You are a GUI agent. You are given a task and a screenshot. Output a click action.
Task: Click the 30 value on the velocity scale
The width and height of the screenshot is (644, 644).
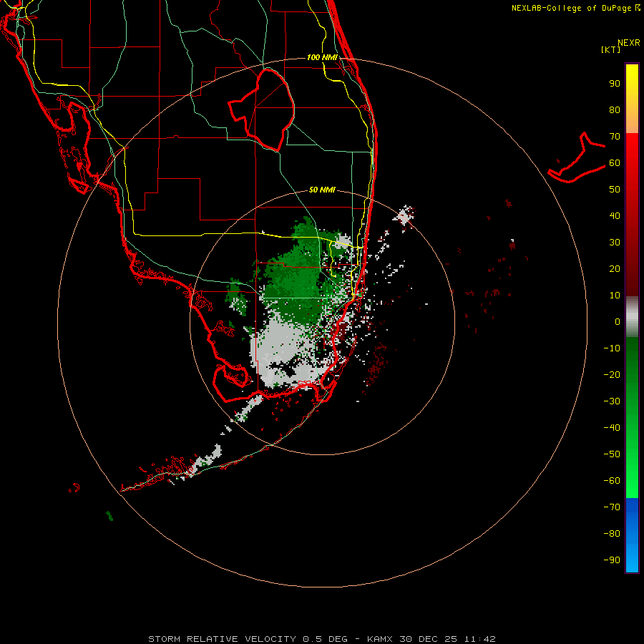[615, 243]
